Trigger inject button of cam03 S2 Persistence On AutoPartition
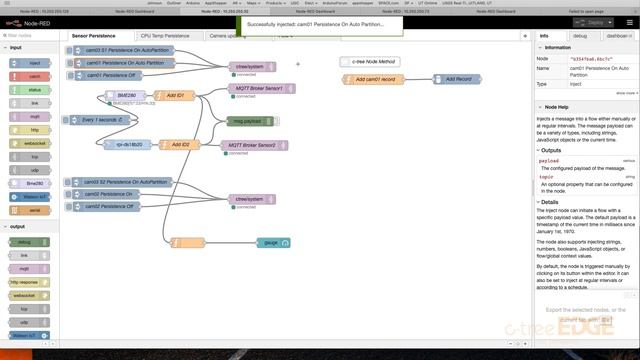This screenshot has height=360, width=640. pos(67,182)
